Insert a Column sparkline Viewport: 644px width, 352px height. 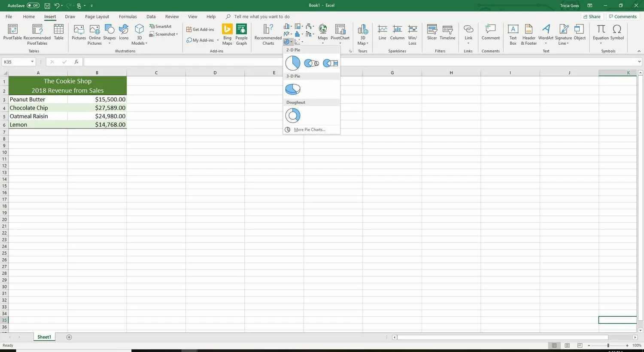[397, 33]
